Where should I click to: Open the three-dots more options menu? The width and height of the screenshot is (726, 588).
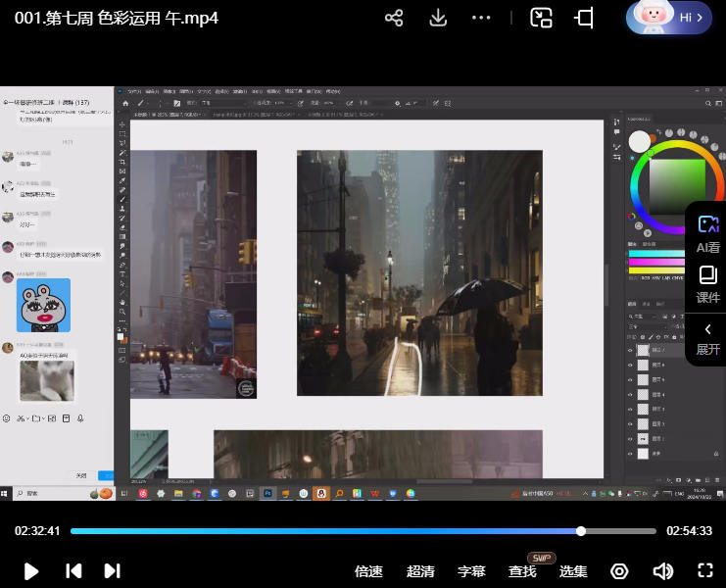pyautogui.click(x=481, y=19)
